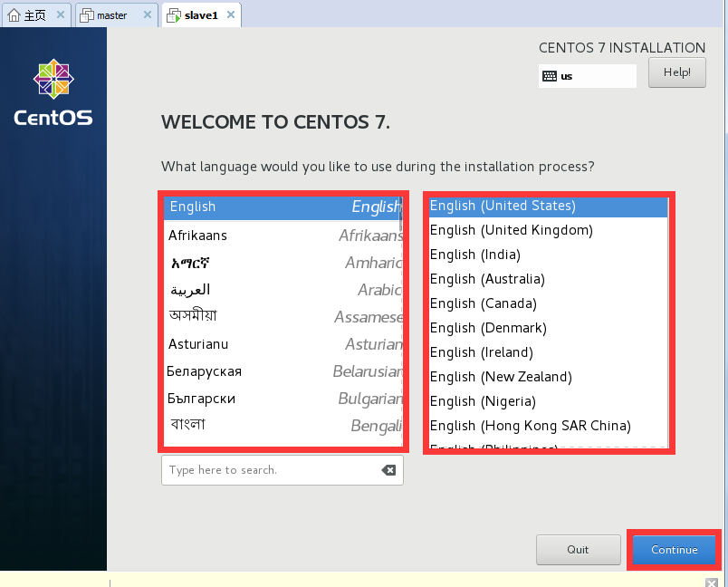
Task: Select English (Ireland) locale
Action: click(548, 352)
